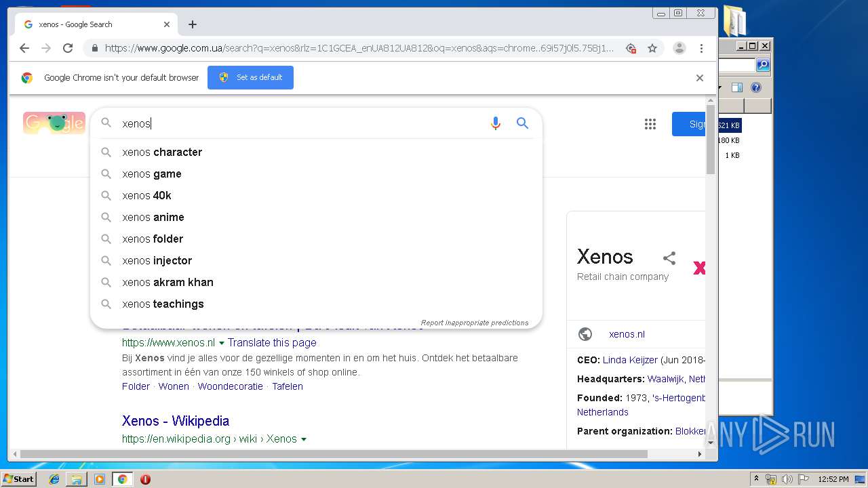This screenshot has width=868, height=488.
Task: Open the 'Folder' sitelink
Action: pyautogui.click(x=136, y=386)
